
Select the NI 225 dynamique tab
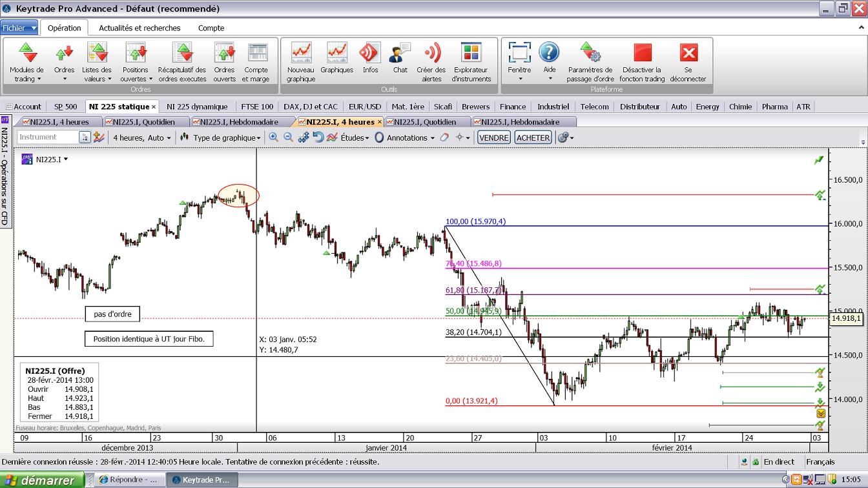pos(197,107)
